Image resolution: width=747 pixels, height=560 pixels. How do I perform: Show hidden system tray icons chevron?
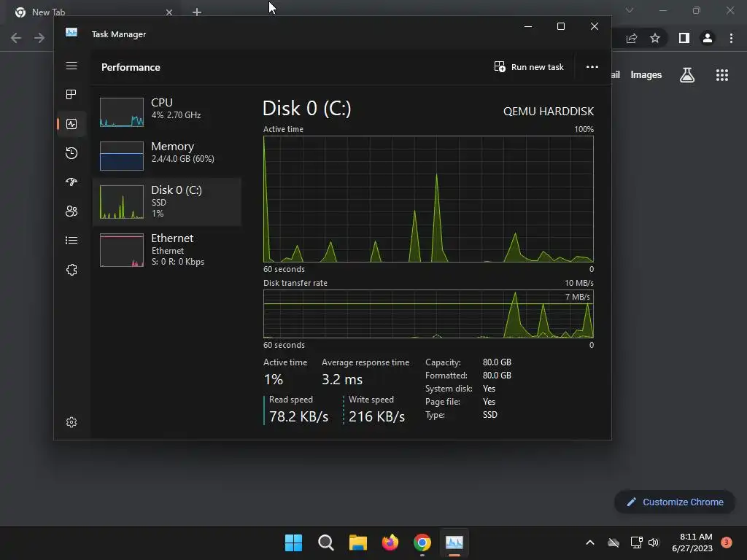[x=589, y=542]
